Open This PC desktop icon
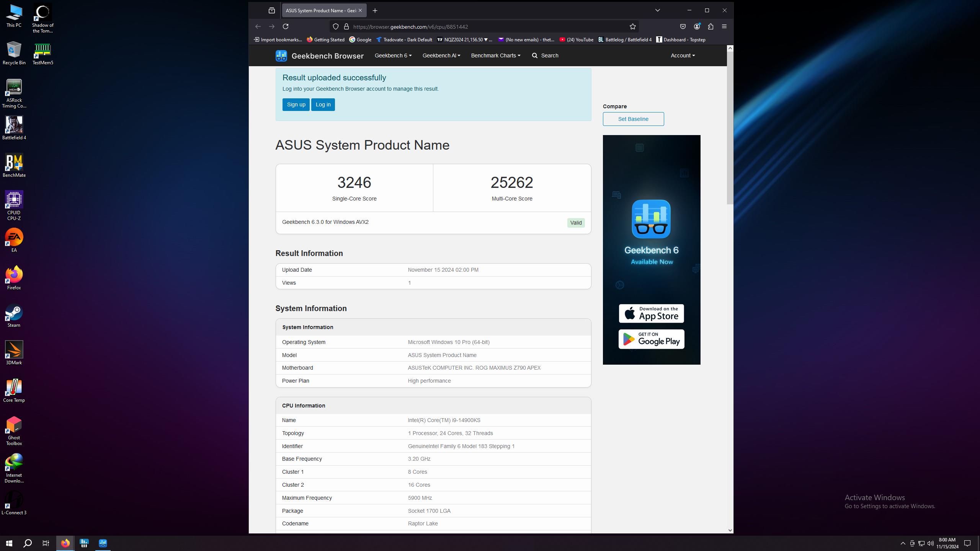980x551 pixels. pyautogui.click(x=14, y=16)
